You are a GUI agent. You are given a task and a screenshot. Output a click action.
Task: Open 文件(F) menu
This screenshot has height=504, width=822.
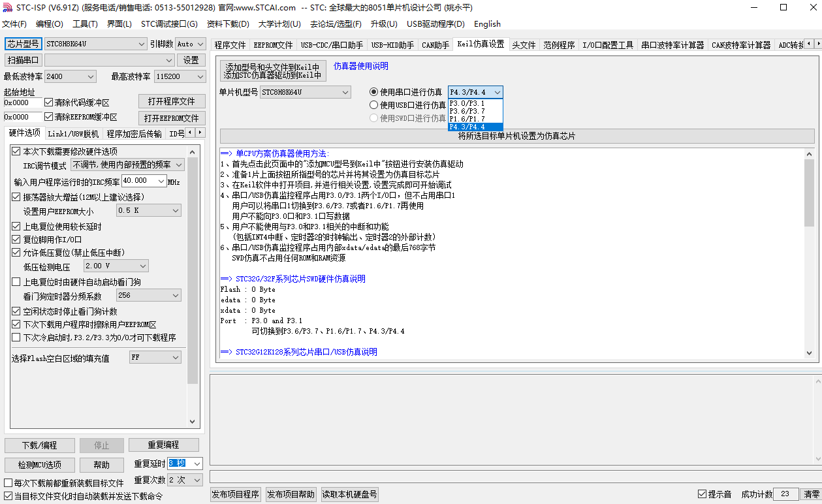(x=14, y=24)
